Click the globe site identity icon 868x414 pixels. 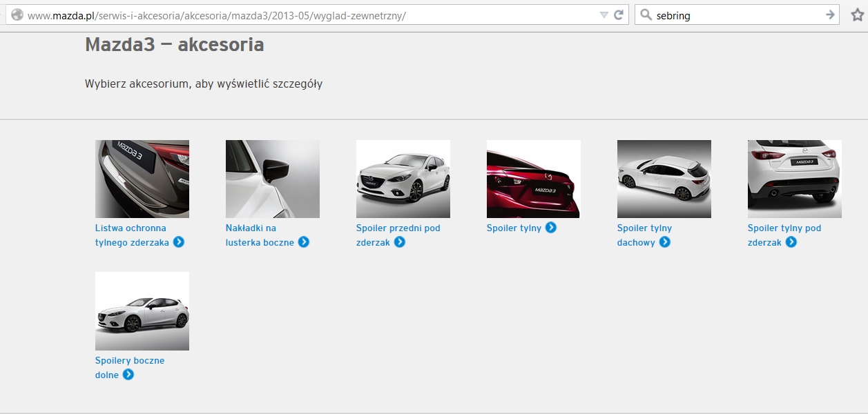(17, 15)
